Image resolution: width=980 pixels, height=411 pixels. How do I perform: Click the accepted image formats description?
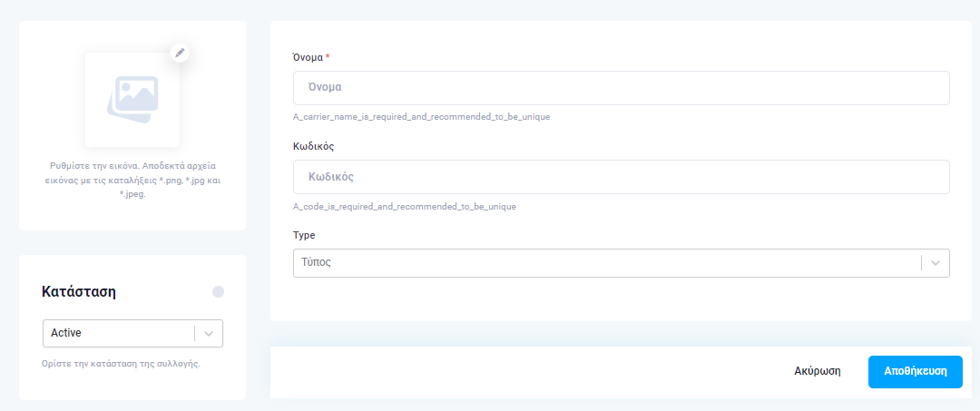coord(132,180)
